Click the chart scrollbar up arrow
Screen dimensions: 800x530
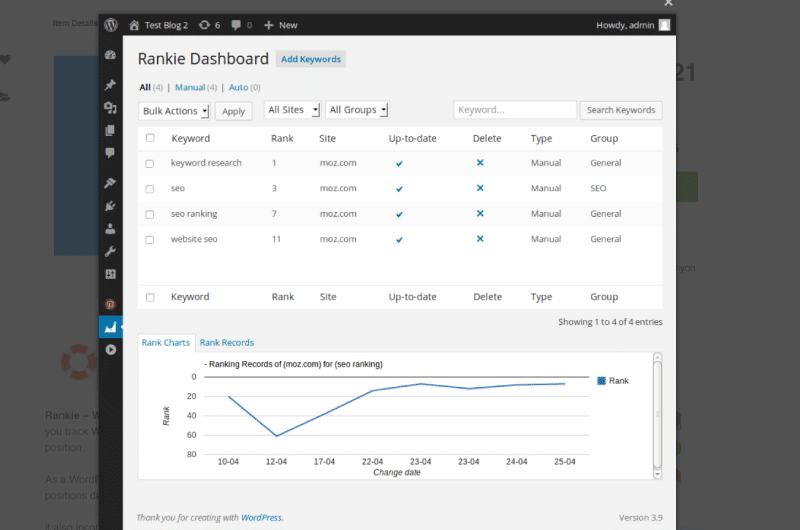[x=657, y=357]
